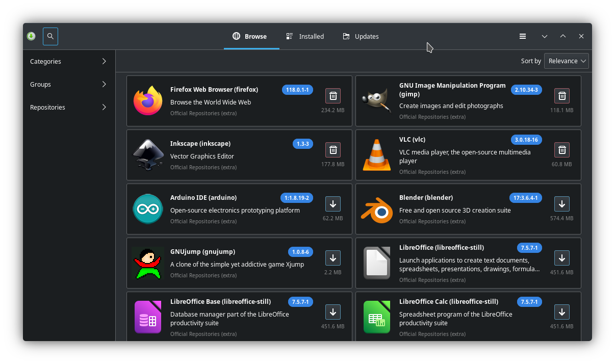Click Firefox size label 234.2 MB

(x=332, y=110)
